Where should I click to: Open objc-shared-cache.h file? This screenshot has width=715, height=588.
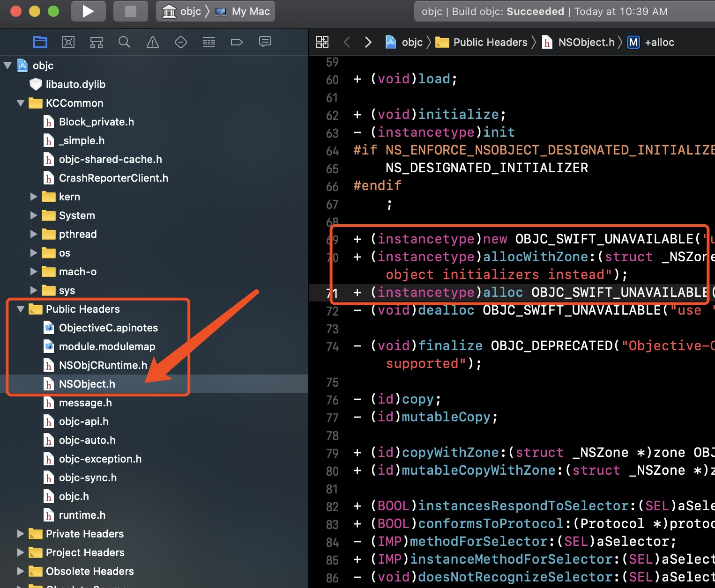pyautogui.click(x=154, y=159)
